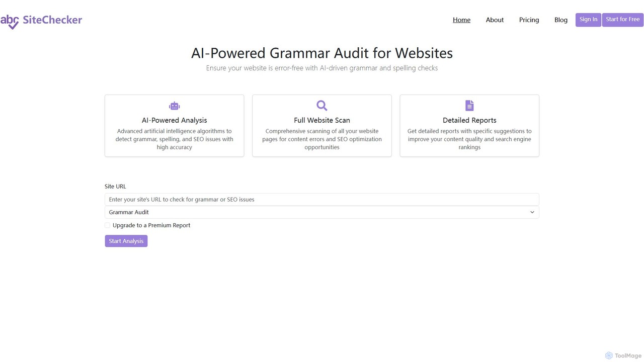
Task: Click the Start Analysis button
Action: coord(126,241)
